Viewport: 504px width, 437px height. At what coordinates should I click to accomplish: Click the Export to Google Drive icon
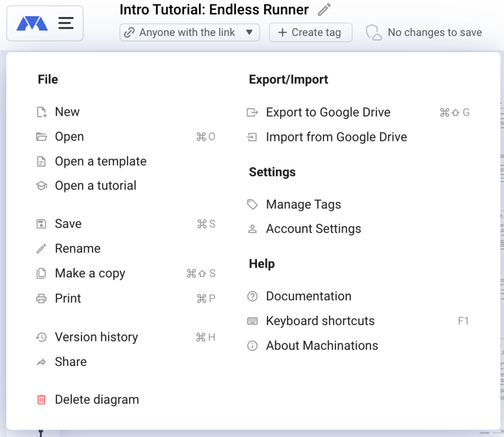[x=252, y=112]
